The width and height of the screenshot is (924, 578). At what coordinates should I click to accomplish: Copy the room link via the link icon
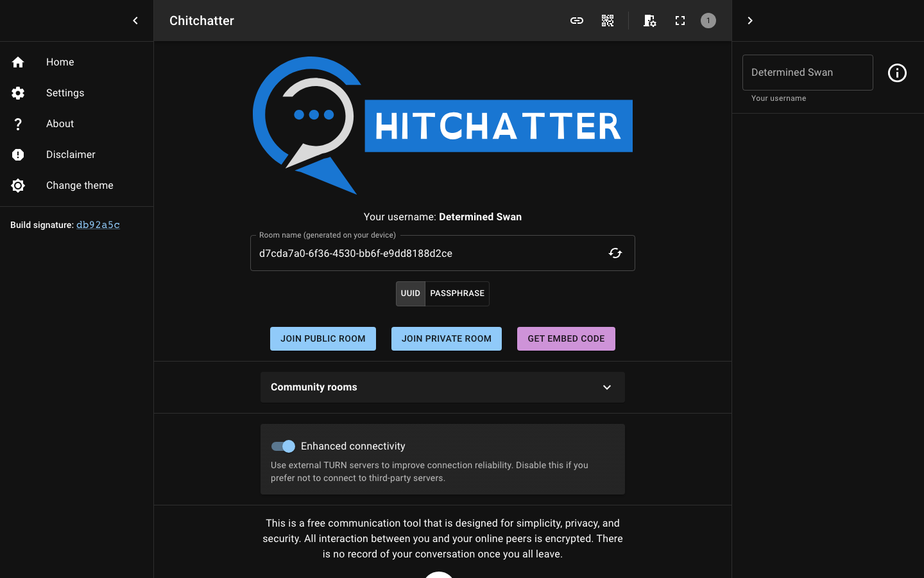[576, 21]
